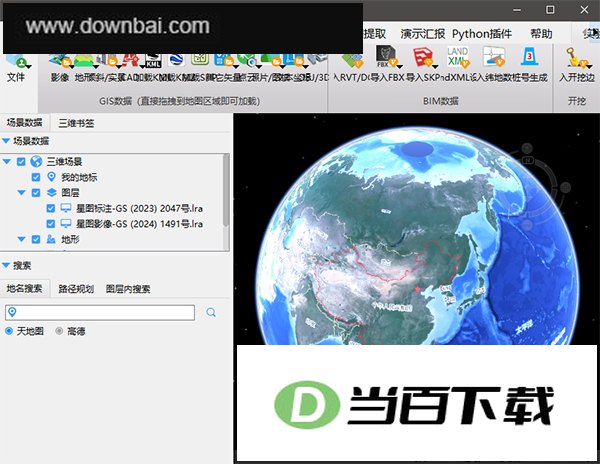Click the monitor icon of 星图标注 layer

pos(66,208)
